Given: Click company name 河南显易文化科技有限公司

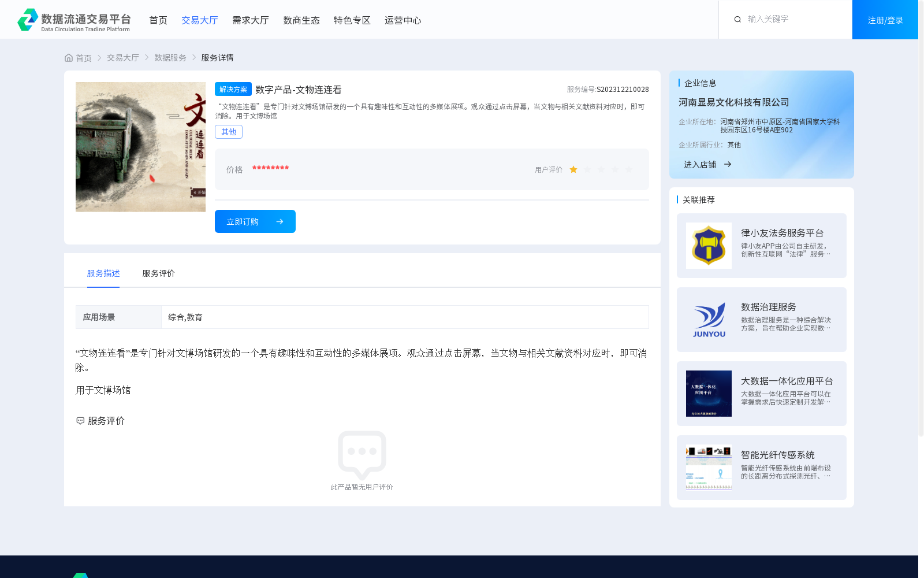Looking at the screenshot, I should (734, 102).
